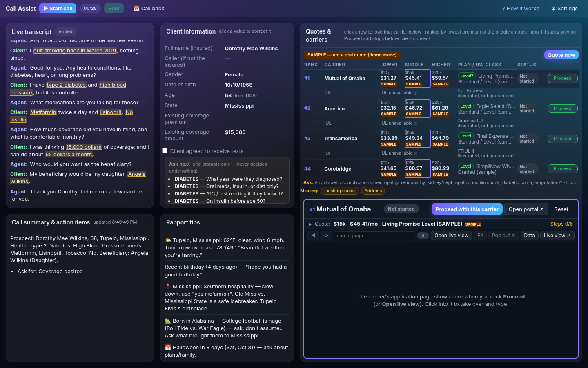Click highlighted '65 dollars a month' in transcript
Image resolution: width=588 pixels, height=368 pixels.
pos(69,155)
